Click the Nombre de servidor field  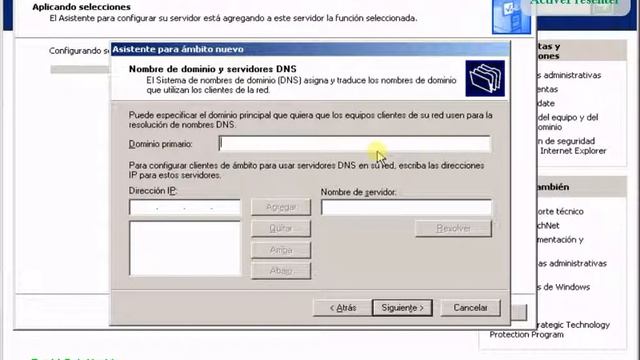click(406, 207)
